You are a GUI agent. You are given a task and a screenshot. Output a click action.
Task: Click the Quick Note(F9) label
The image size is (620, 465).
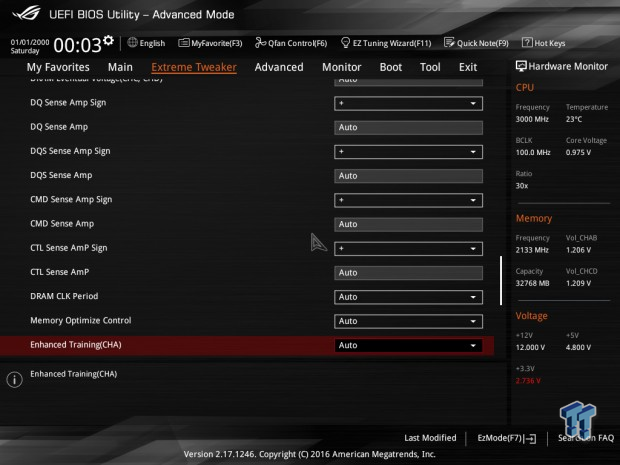tap(483, 43)
